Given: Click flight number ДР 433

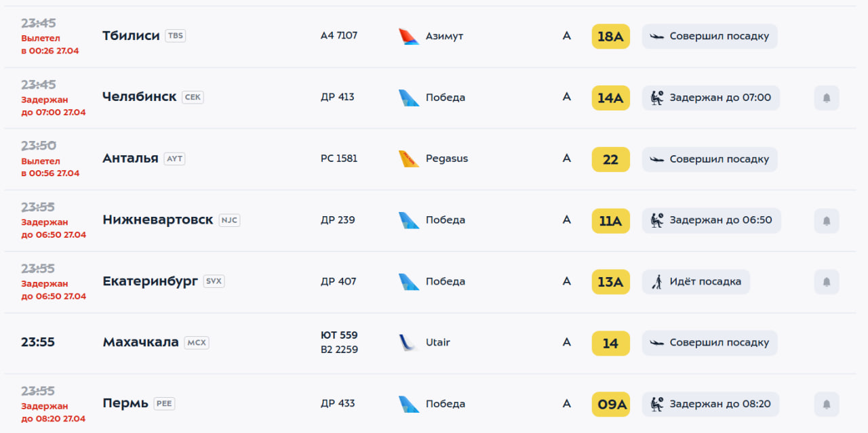Looking at the screenshot, I should 338,403.
